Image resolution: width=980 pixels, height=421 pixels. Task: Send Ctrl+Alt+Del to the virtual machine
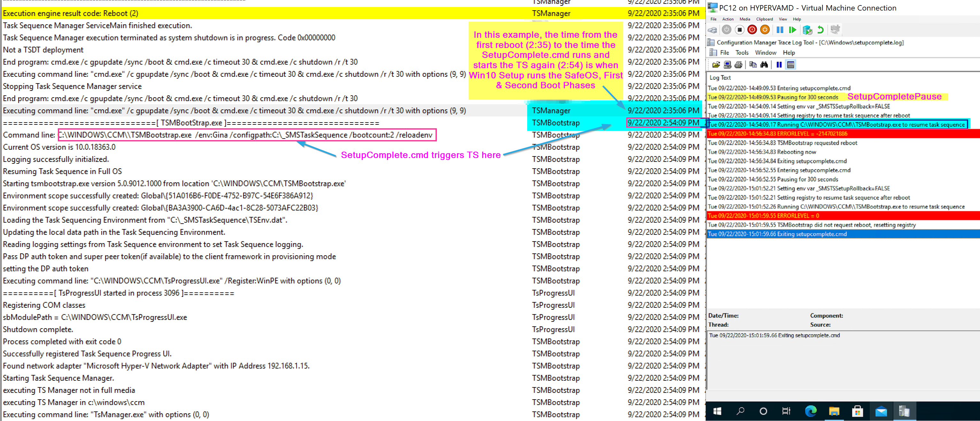713,30
